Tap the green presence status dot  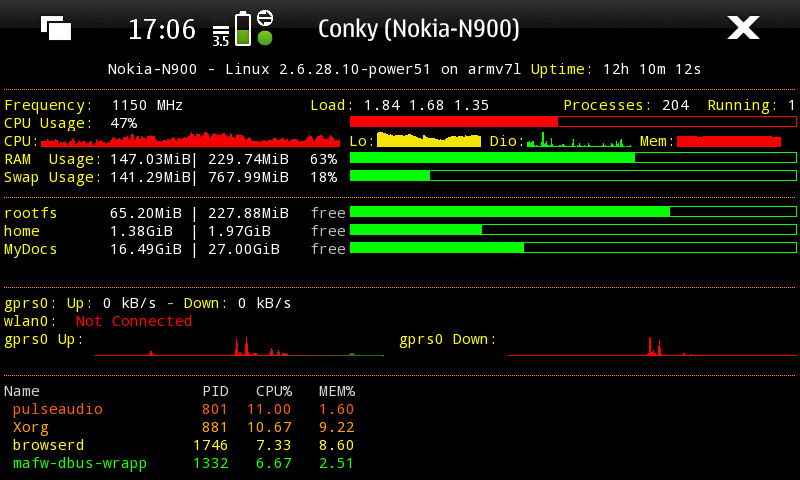coord(265,38)
